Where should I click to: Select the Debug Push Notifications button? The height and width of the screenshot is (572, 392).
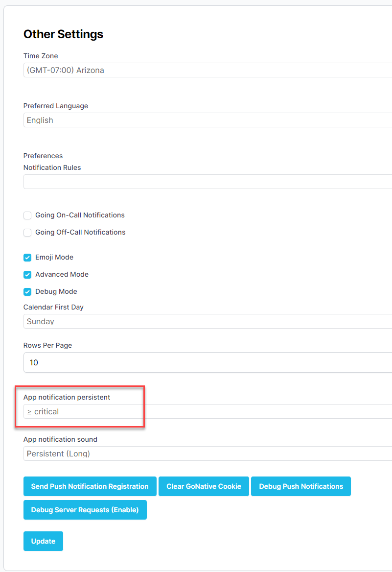pos(301,486)
